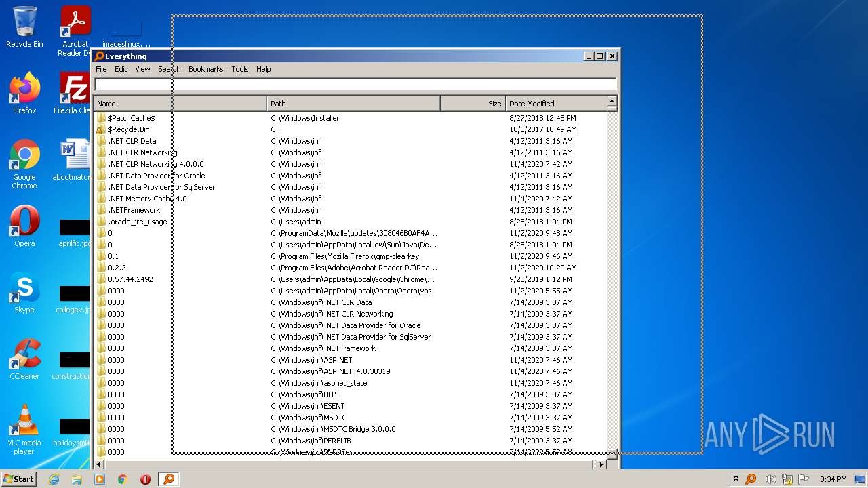Sort results by Path column header
Viewport: 868px width, 488px height.
pyautogui.click(x=353, y=104)
